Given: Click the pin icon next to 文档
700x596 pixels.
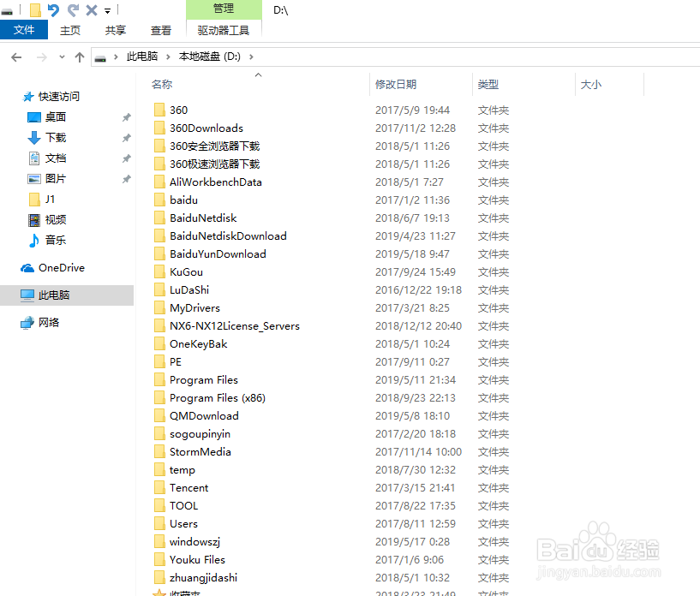Looking at the screenshot, I should click(127, 158).
